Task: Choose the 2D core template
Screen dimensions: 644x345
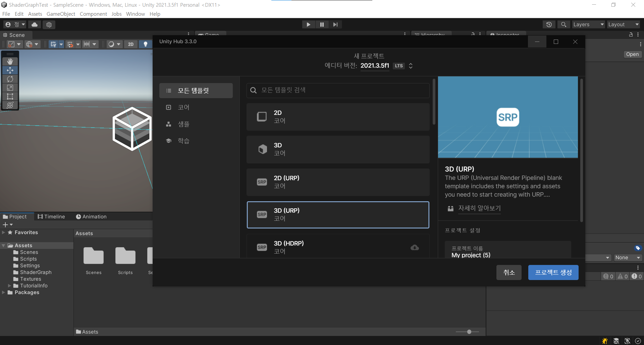Action: point(338,117)
